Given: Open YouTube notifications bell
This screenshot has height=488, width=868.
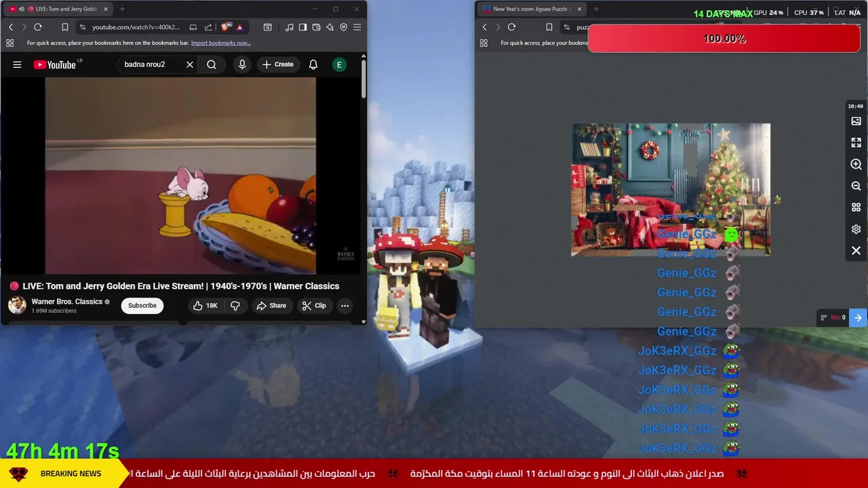Looking at the screenshot, I should 313,64.
